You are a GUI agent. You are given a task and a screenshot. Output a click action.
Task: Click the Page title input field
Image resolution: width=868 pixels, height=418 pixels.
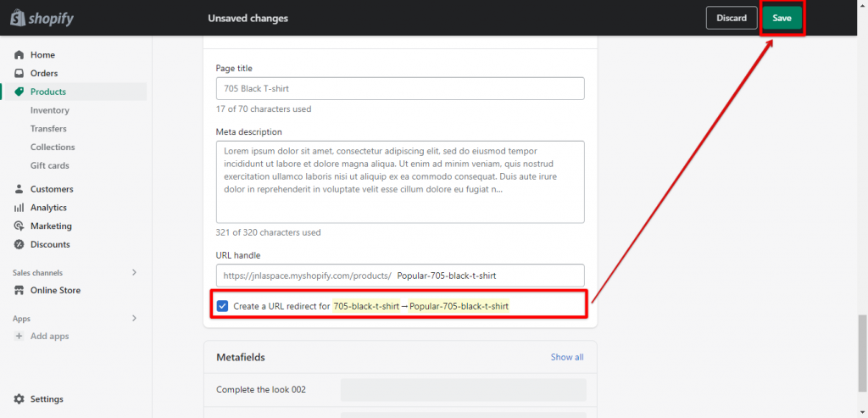tap(400, 89)
